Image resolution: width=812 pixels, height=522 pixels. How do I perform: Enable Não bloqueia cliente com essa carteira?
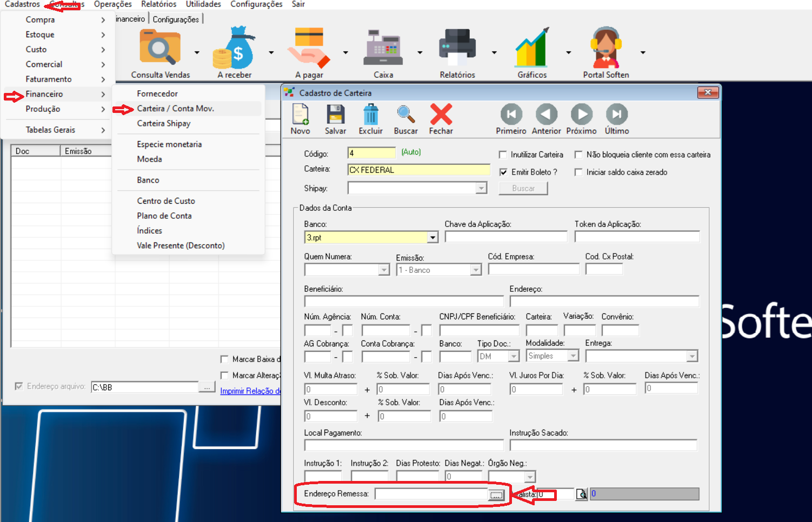[x=578, y=155]
